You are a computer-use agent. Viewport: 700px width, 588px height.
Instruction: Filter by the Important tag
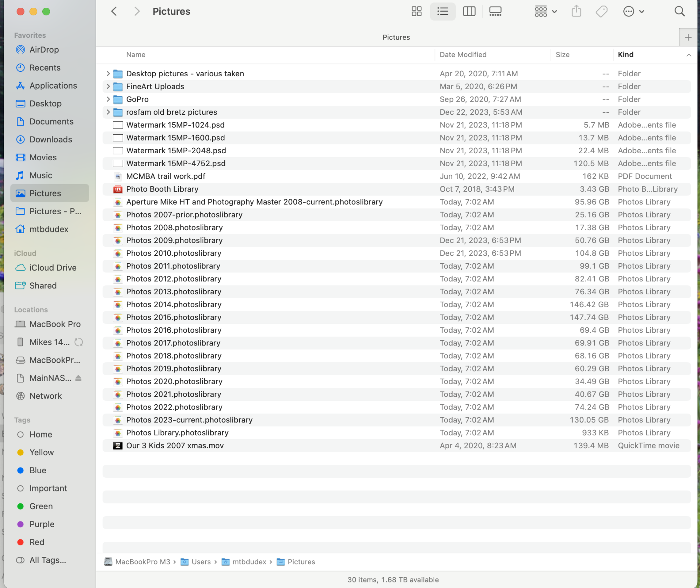(48, 488)
